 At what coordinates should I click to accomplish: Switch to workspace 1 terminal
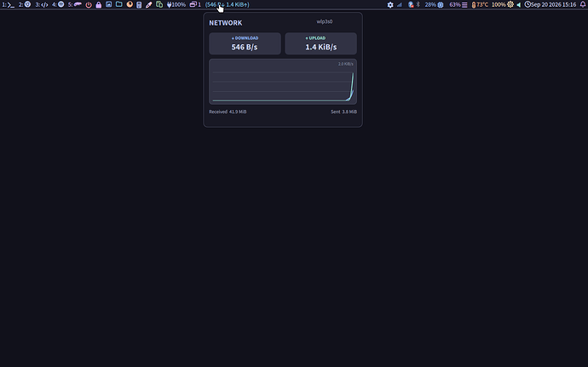pos(9,5)
